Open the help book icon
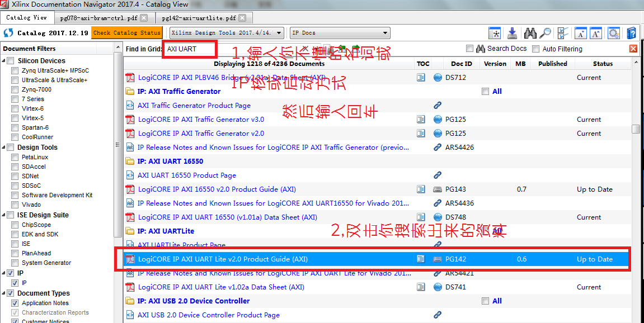Image resolution: width=644 pixels, height=323 pixels. [x=632, y=33]
